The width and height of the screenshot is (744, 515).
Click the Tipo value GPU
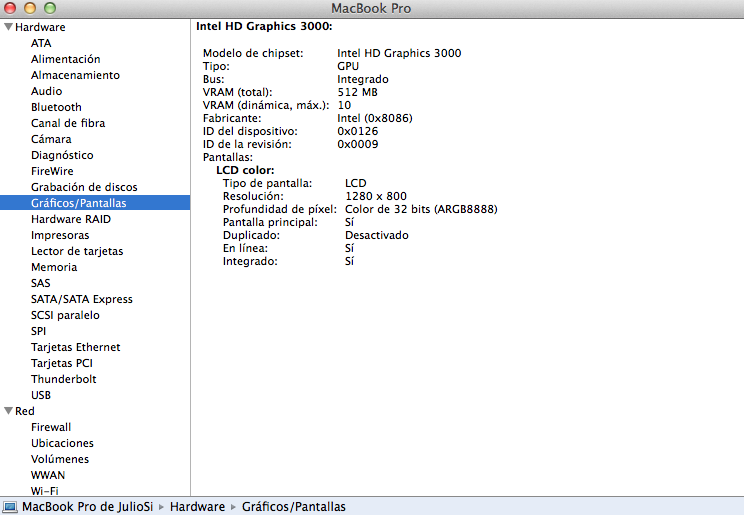(x=348, y=66)
